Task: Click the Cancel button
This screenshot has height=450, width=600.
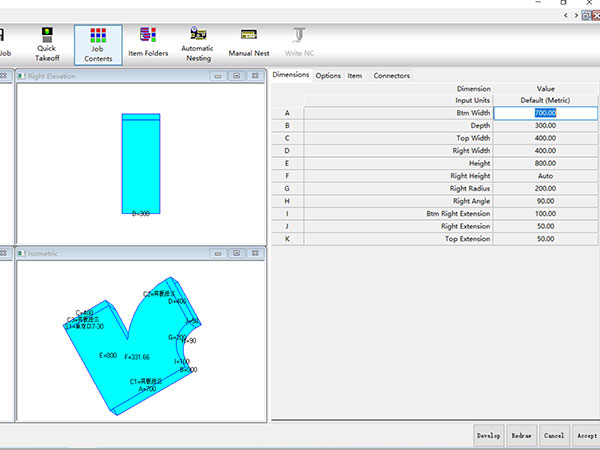Action: 554,435
